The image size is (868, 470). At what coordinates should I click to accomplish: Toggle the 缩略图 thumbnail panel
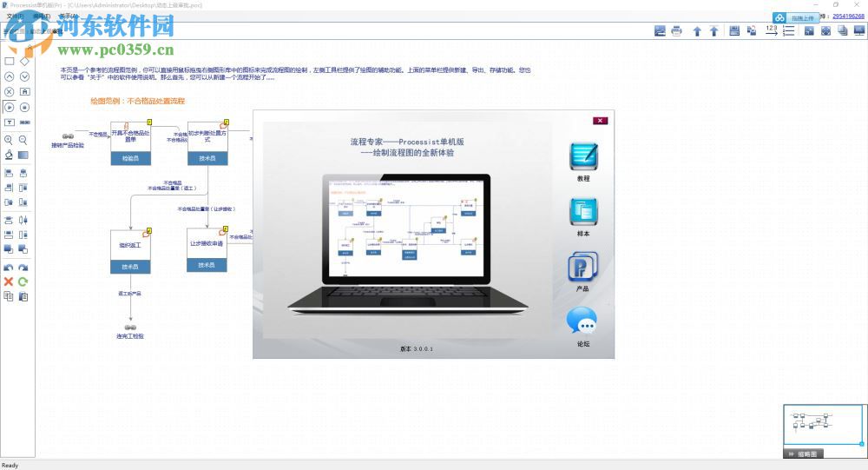803,453
